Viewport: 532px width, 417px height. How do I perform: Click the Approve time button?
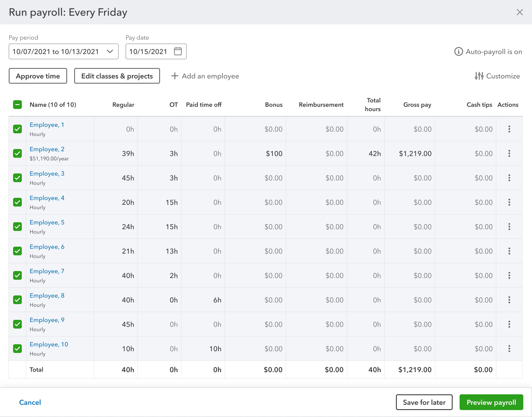pos(38,76)
